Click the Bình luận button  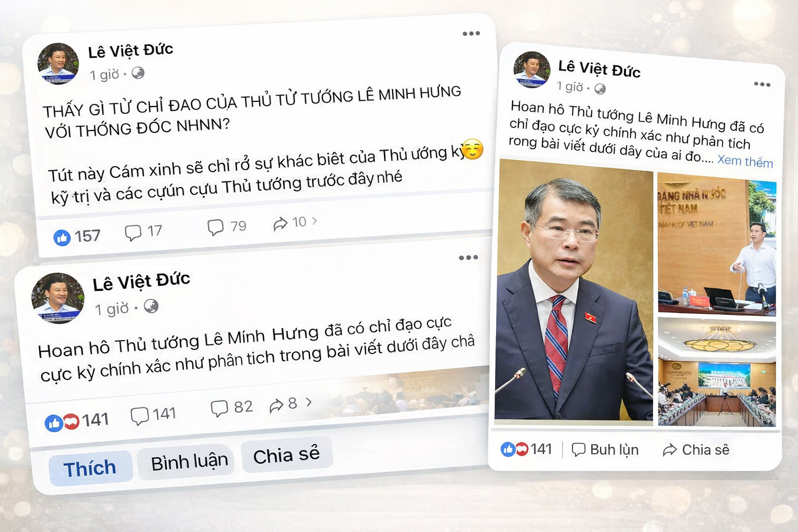pos(189,461)
